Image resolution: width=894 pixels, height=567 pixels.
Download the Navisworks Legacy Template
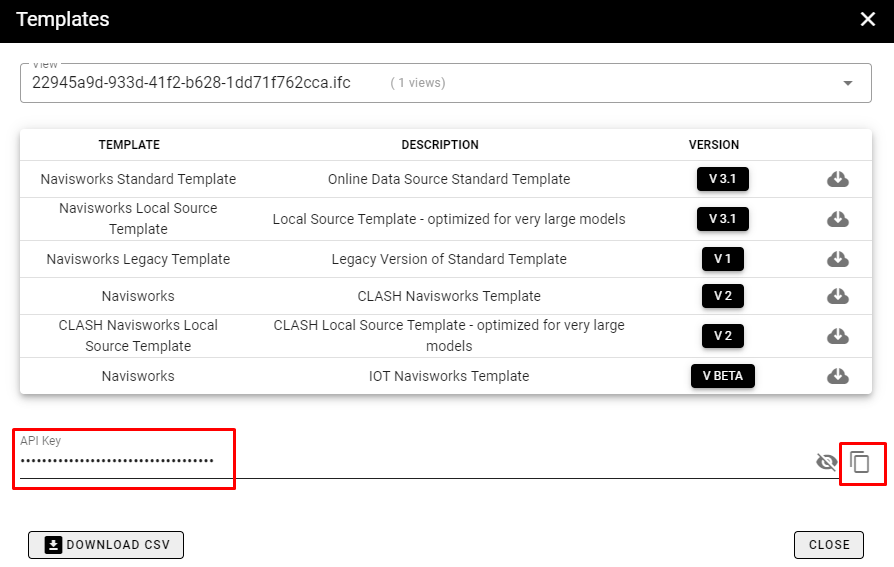click(838, 259)
